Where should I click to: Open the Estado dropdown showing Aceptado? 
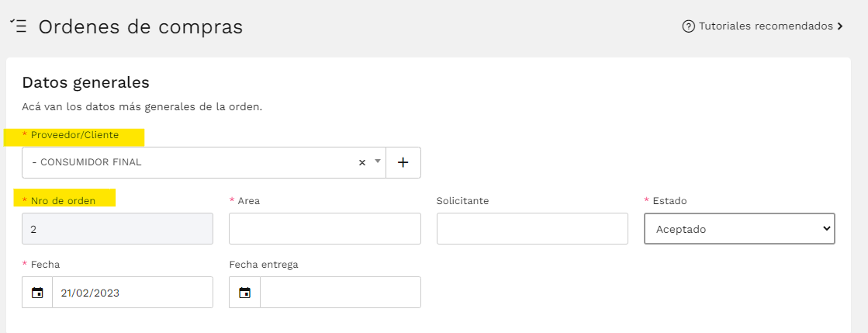tap(739, 228)
